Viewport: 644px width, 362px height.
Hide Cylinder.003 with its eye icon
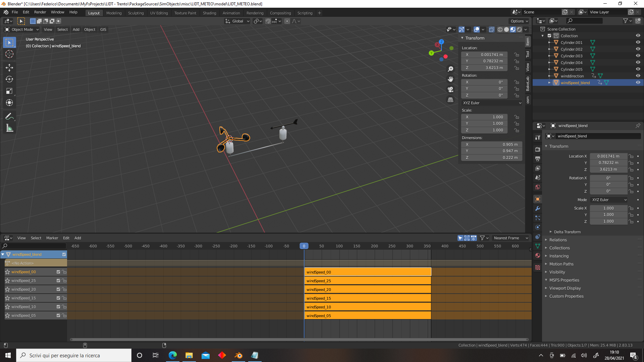coord(638,56)
